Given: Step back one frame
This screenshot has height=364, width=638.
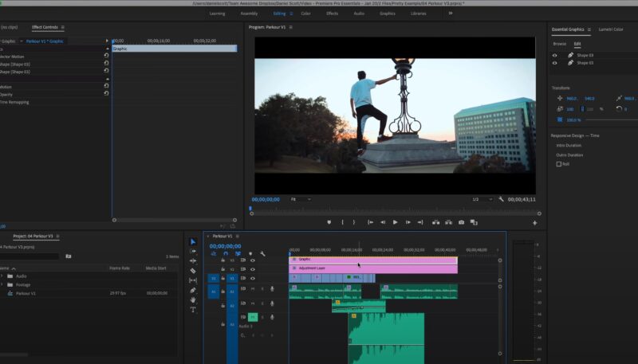Looking at the screenshot, I should [x=383, y=222].
